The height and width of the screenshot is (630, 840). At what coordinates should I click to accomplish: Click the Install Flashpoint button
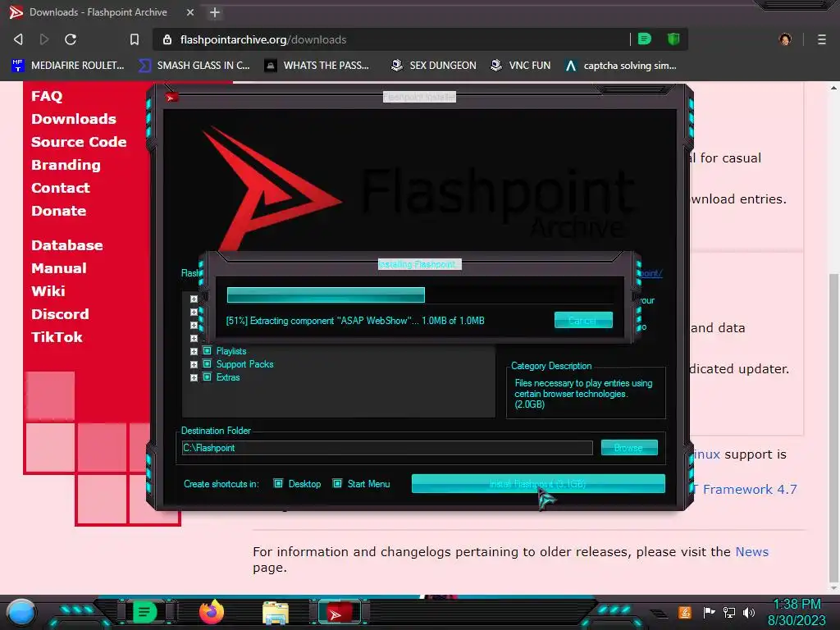(538, 484)
